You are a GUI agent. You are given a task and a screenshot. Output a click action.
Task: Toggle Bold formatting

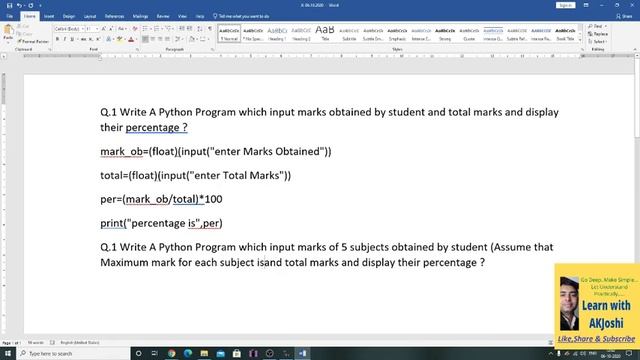coord(57,39)
